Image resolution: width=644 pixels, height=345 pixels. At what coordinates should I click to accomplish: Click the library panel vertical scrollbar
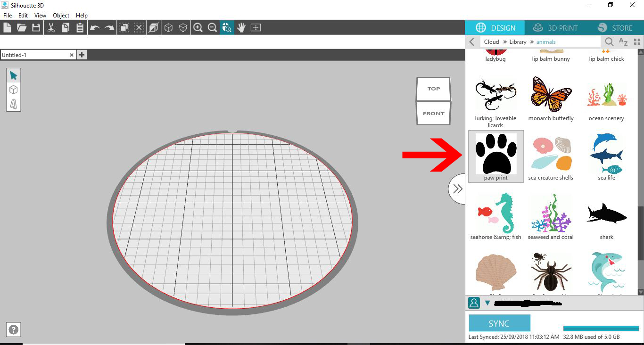(641, 233)
